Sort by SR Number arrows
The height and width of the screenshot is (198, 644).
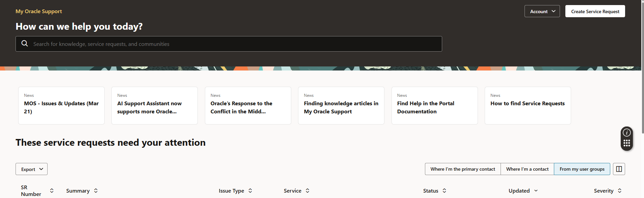[x=52, y=191]
